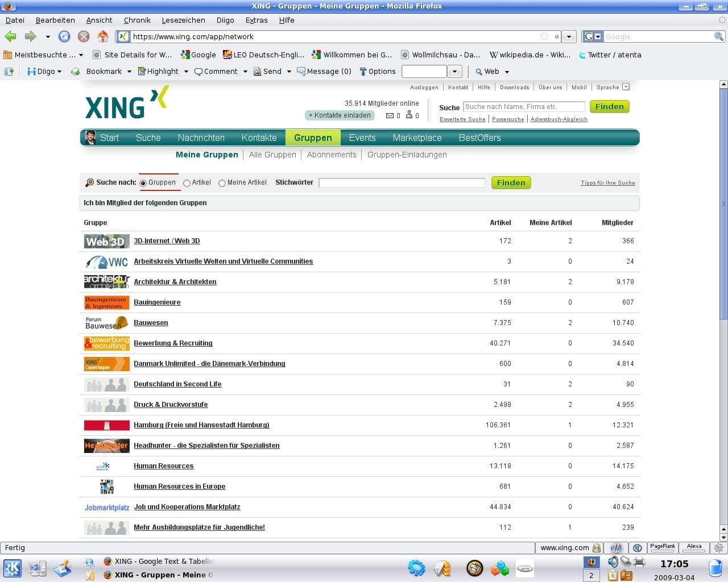Open Diigo Options
Image resolution: width=728 pixels, height=582 pixels.
coord(378,71)
